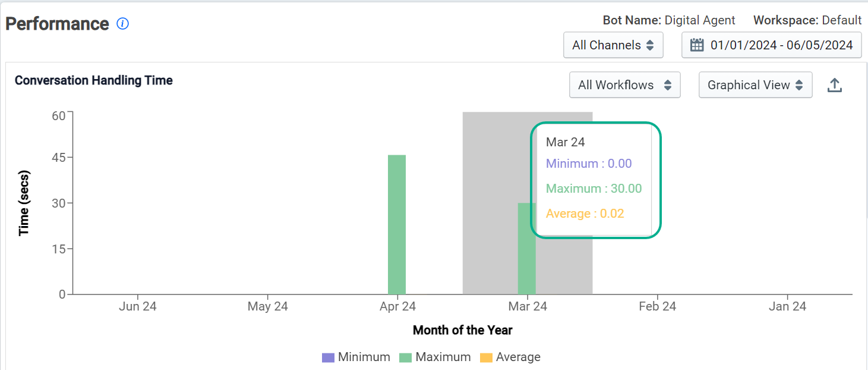Image resolution: width=868 pixels, height=370 pixels.
Task: Open the Performance info icon
Action: click(123, 24)
